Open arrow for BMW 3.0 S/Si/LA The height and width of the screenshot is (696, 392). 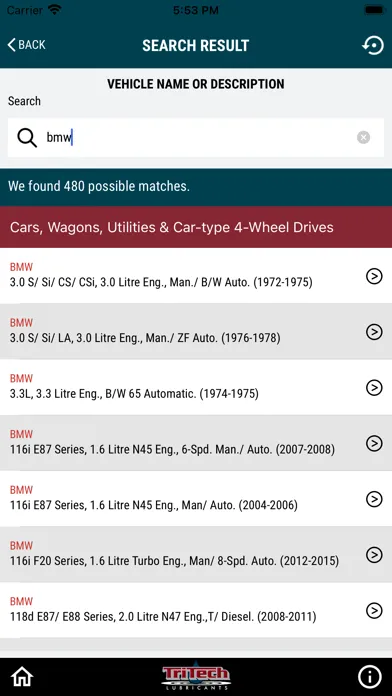pos(374,332)
